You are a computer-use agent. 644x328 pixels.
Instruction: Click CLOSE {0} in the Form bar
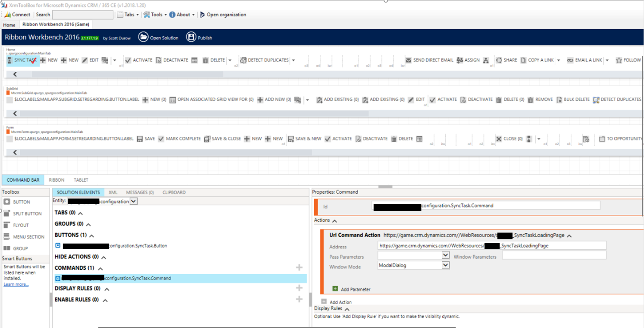509,139
